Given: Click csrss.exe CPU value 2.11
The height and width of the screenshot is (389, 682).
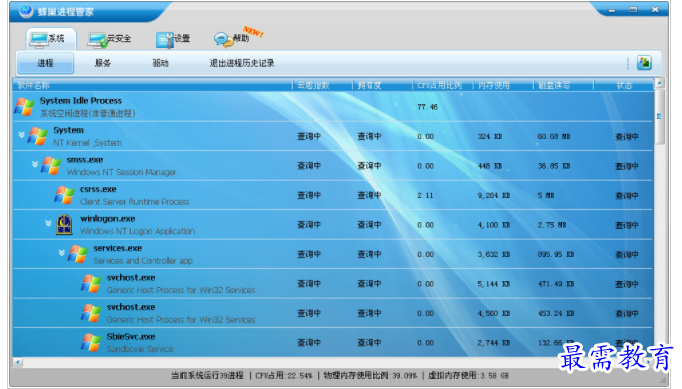Looking at the screenshot, I should click(425, 195).
